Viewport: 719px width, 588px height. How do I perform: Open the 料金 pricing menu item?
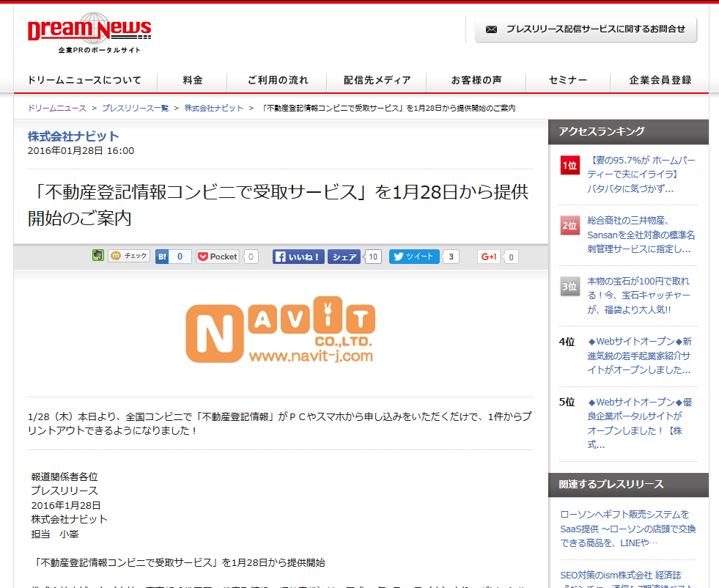click(x=193, y=80)
